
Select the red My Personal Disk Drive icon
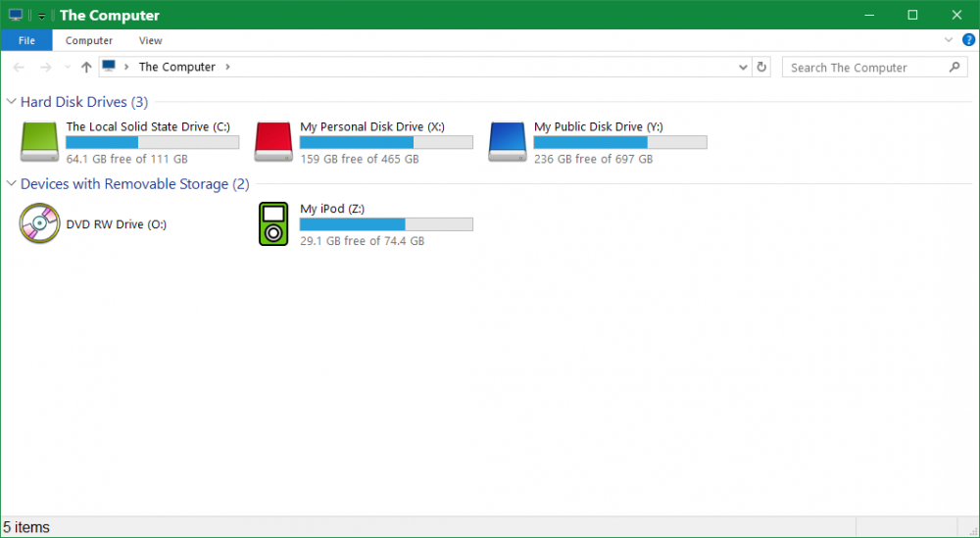pyautogui.click(x=273, y=141)
